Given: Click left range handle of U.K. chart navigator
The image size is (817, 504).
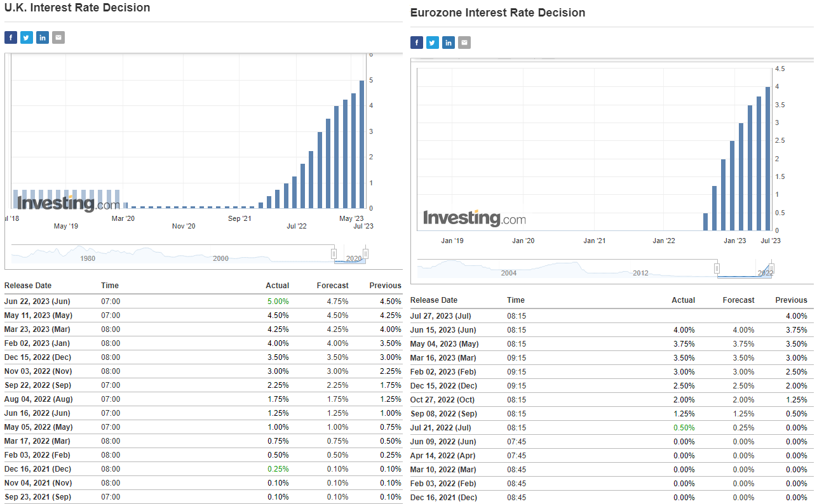Looking at the screenshot, I should point(334,254).
